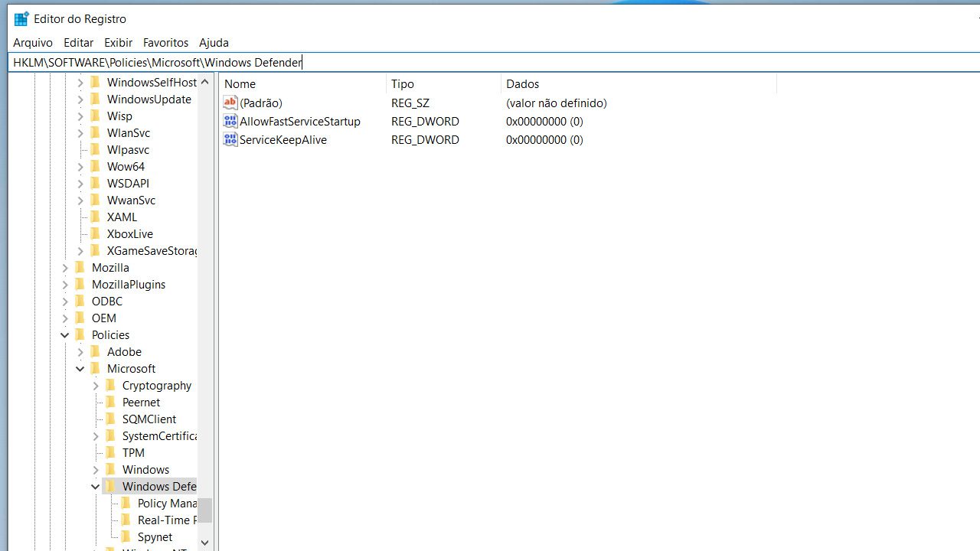980x551 pixels.
Task: Select the Policies folder icon
Action: pyautogui.click(x=80, y=334)
